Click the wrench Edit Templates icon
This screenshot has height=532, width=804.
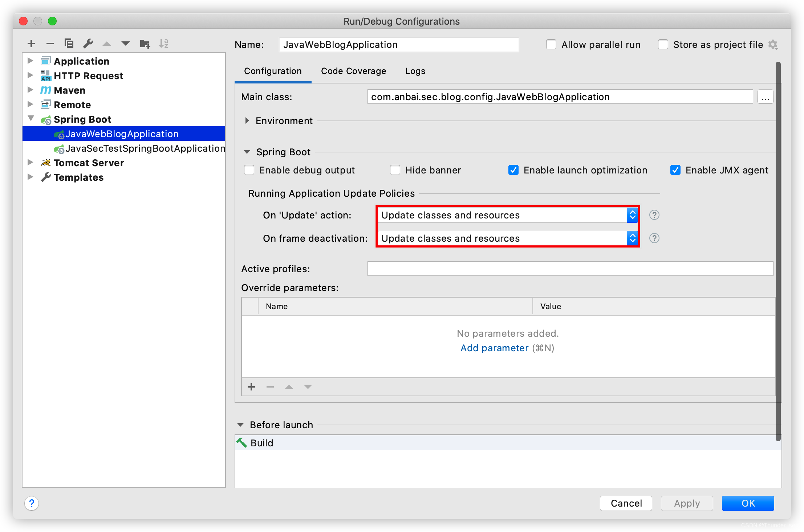click(x=88, y=44)
